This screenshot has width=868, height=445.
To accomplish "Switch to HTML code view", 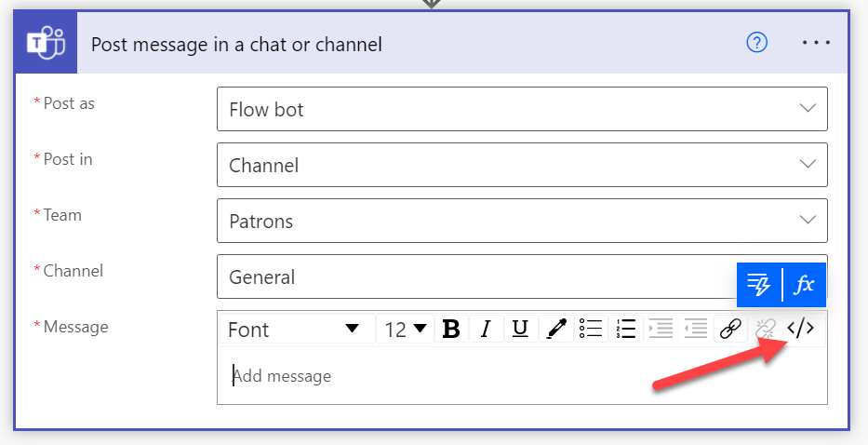I will (800, 329).
